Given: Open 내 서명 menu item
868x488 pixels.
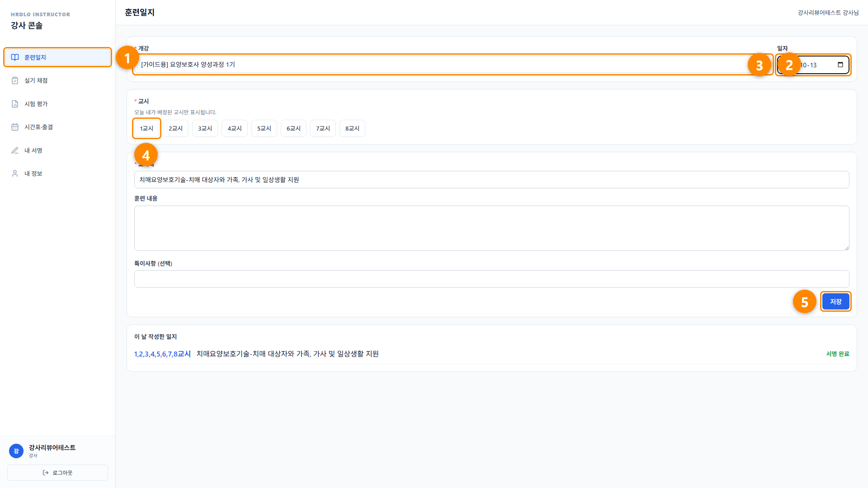Looking at the screenshot, I should [x=57, y=150].
